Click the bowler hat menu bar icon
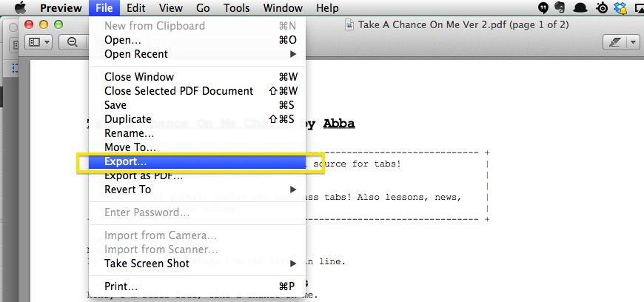The height and width of the screenshot is (302, 644). (582, 8)
